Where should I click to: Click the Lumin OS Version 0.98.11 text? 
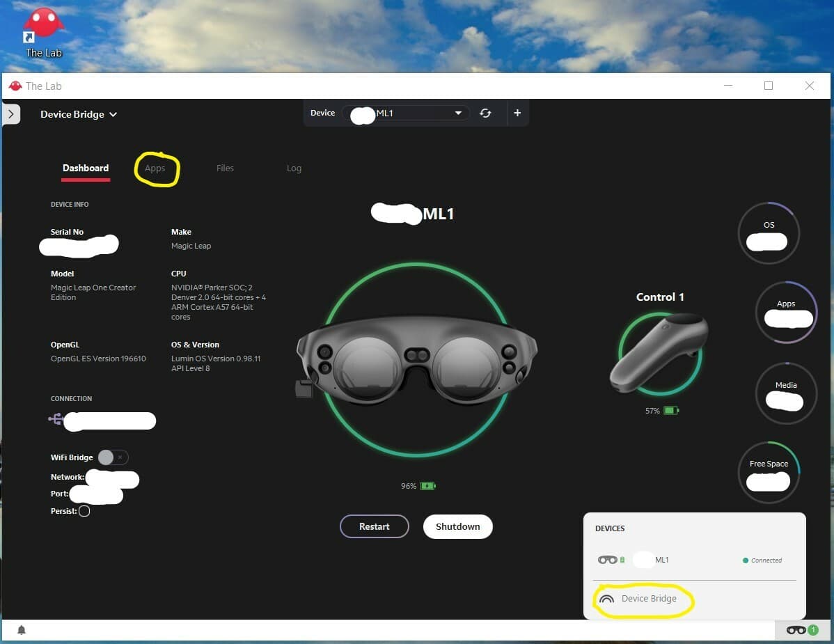point(216,359)
